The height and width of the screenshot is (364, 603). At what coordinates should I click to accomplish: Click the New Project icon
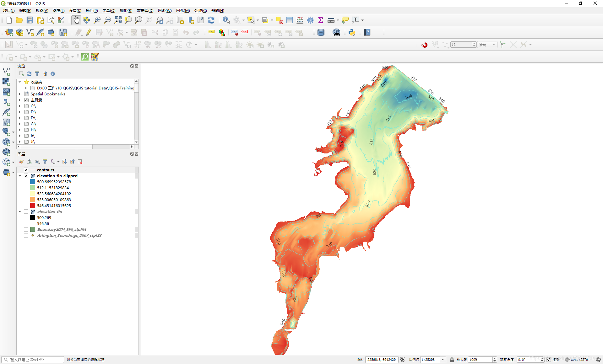click(x=9, y=20)
